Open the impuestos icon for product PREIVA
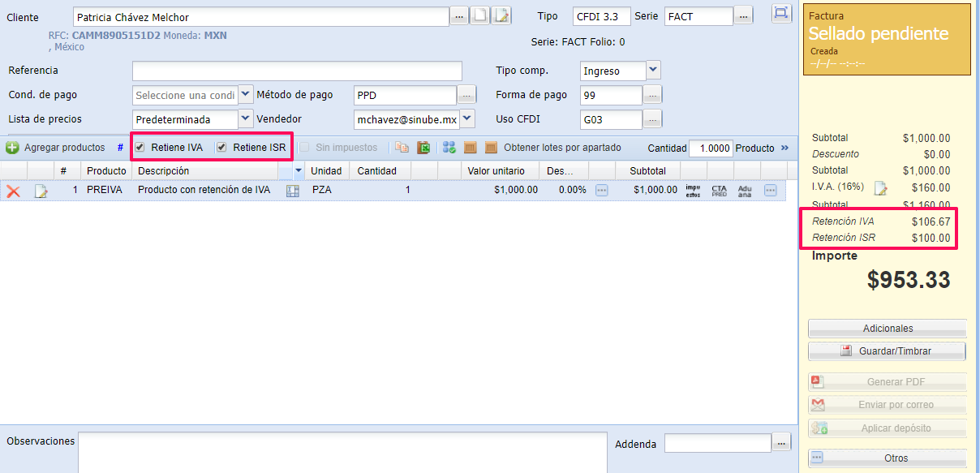The image size is (980, 473). pyautogui.click(x=692, y=191)
